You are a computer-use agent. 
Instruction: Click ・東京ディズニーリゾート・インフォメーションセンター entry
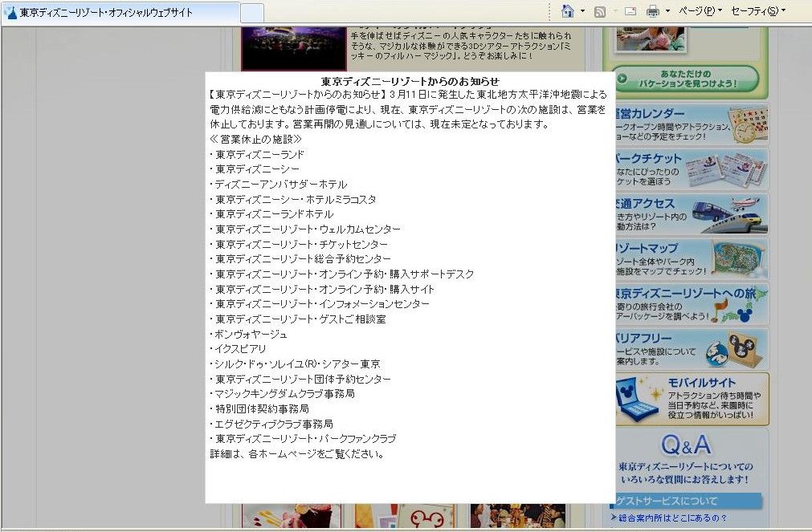pos(320,304)
